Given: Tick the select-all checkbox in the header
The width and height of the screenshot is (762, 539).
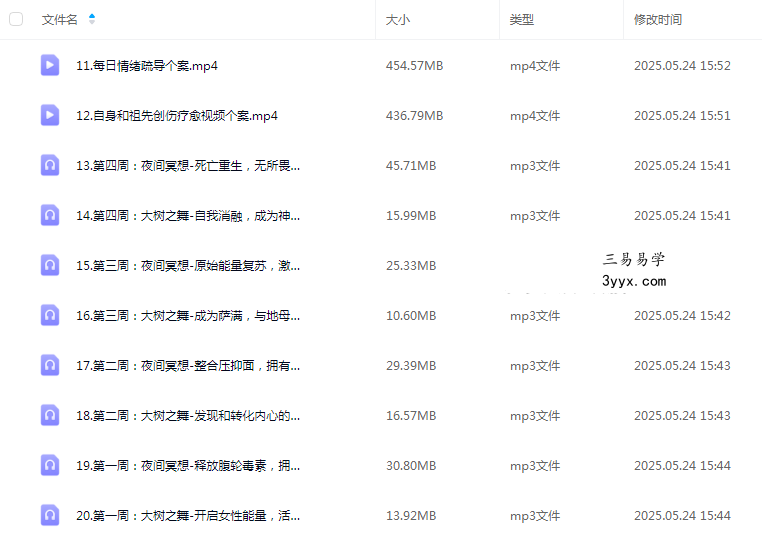Looking at the screenshot, I should 16,19.
